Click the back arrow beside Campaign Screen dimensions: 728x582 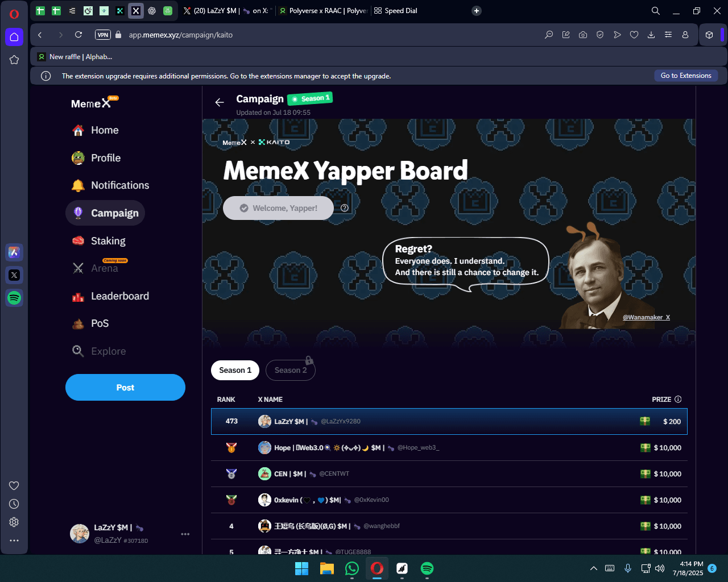point(220,102)
